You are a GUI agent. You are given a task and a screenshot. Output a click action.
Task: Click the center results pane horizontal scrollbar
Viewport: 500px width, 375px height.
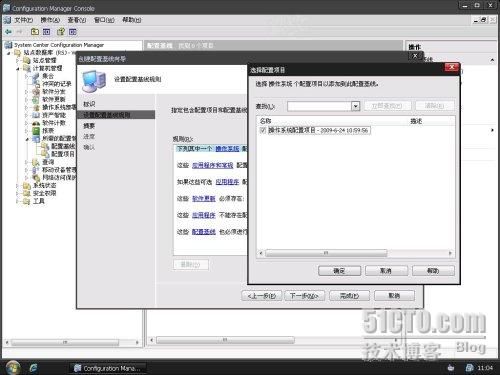click(x=225, y=340)
